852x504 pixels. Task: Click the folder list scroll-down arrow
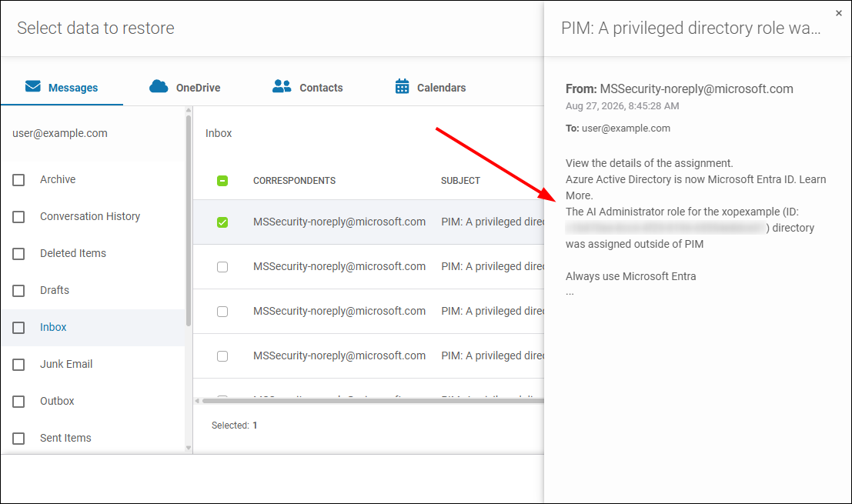click(189, 448)
